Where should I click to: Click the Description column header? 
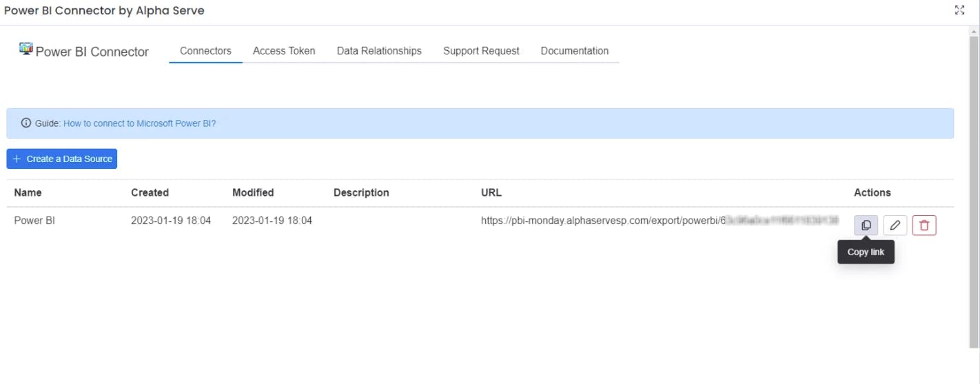[x=361, y=193]
